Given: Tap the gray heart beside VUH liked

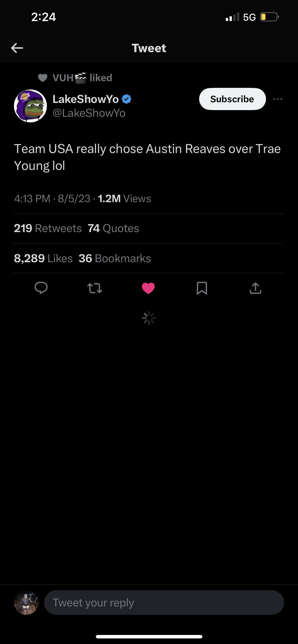Looking at the screenshot, I should 43,78.
